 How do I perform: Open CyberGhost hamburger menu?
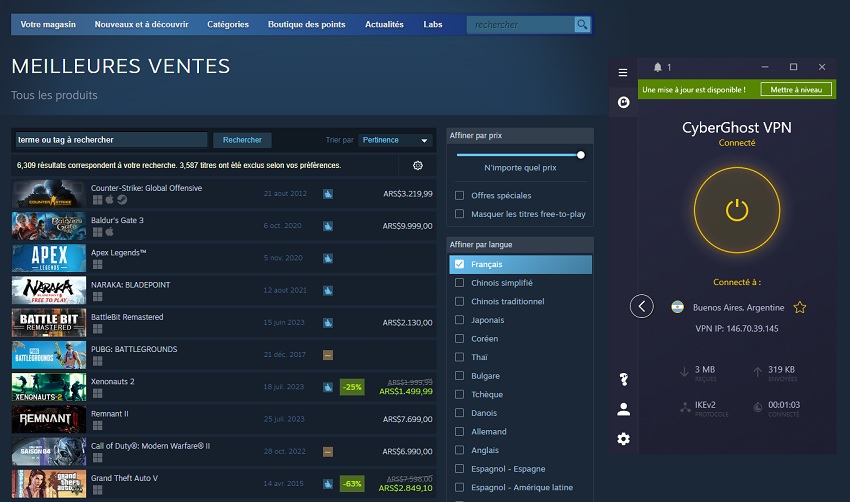(x=623, y=72)
